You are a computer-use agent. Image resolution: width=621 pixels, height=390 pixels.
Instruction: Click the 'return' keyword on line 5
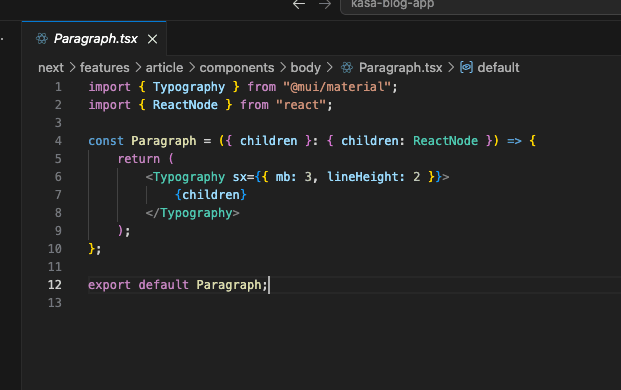(139, 159)
